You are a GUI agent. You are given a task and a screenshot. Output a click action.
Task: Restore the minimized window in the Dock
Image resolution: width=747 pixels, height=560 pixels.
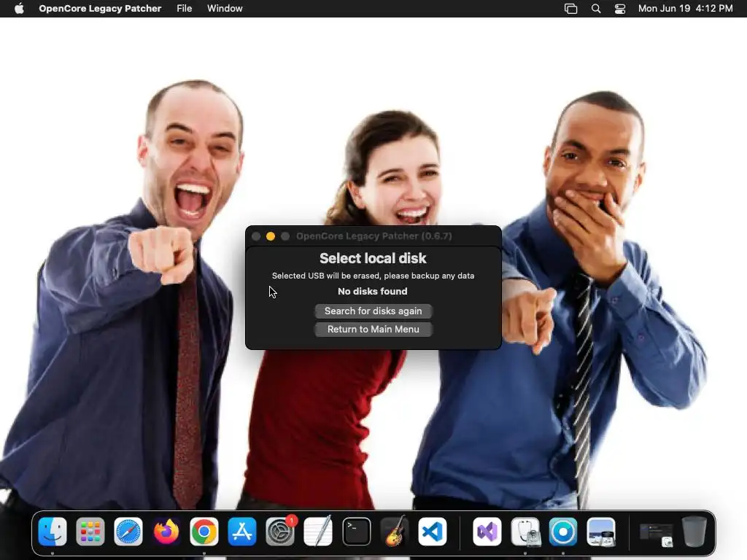[656, 534]
